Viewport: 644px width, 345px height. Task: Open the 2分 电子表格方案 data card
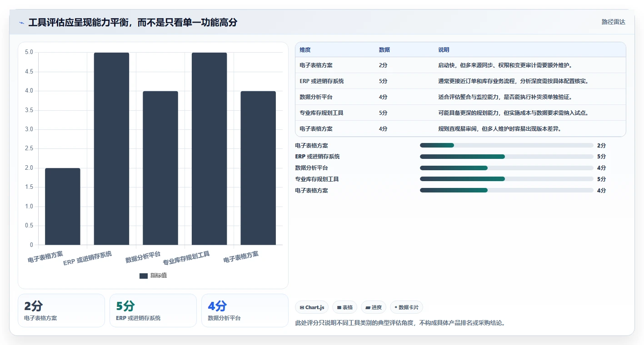pyautogui.click(x=61, y=310)
